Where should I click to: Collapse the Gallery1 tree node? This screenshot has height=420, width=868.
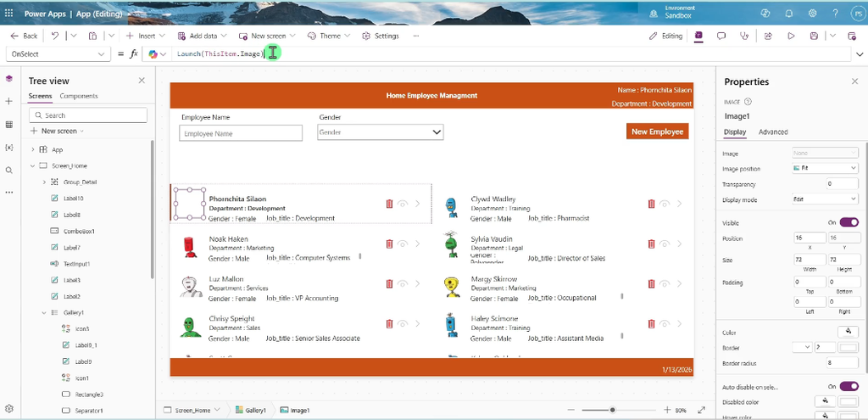44,312
